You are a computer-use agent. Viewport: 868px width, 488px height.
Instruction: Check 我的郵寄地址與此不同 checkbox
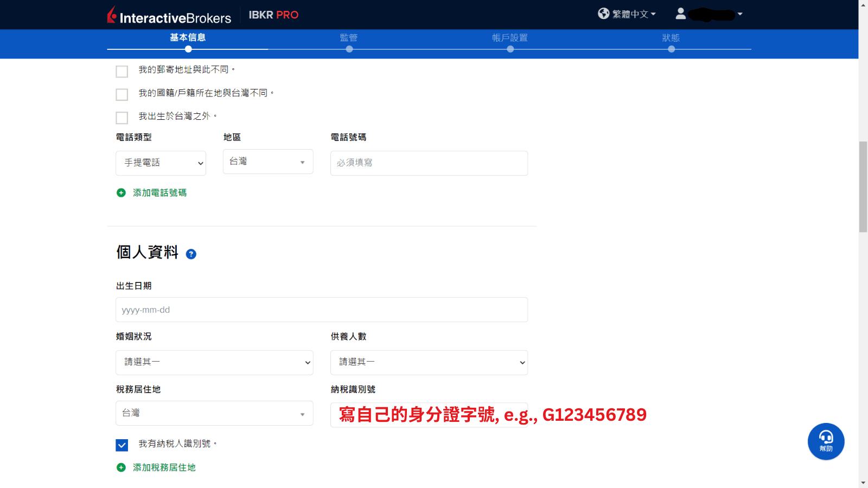pos(122,71)
